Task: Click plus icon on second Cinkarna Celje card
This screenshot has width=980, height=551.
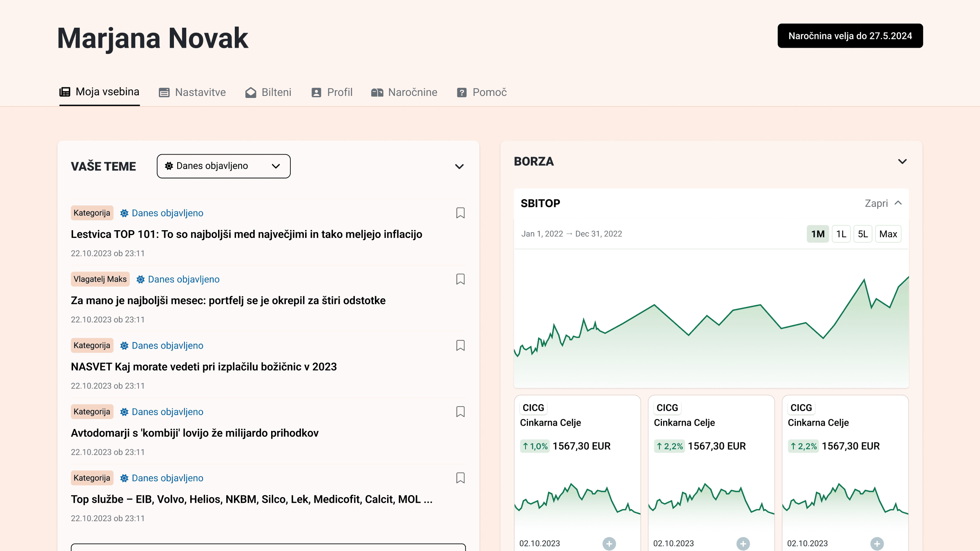Action: (x=743, y=543)
